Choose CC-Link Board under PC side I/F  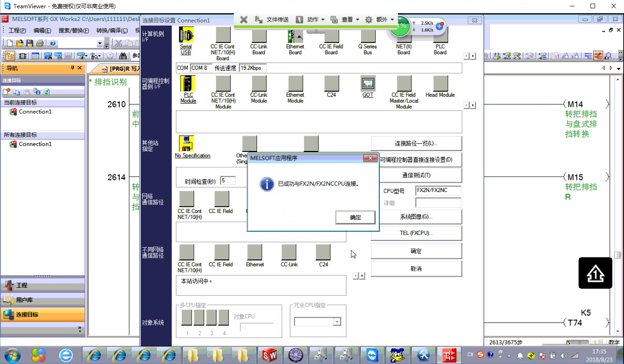259,35
